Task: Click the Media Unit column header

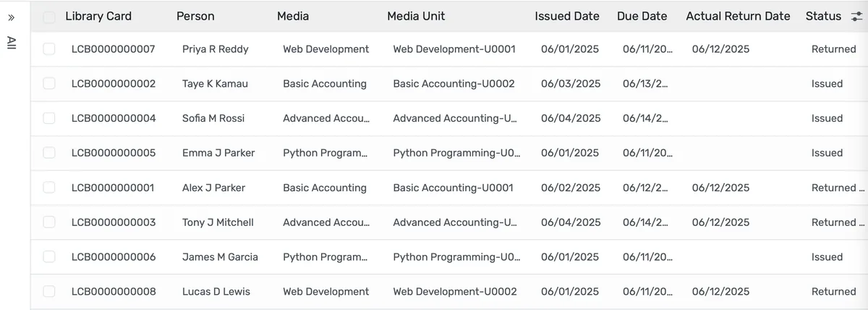Action: [x=416, y=16]
